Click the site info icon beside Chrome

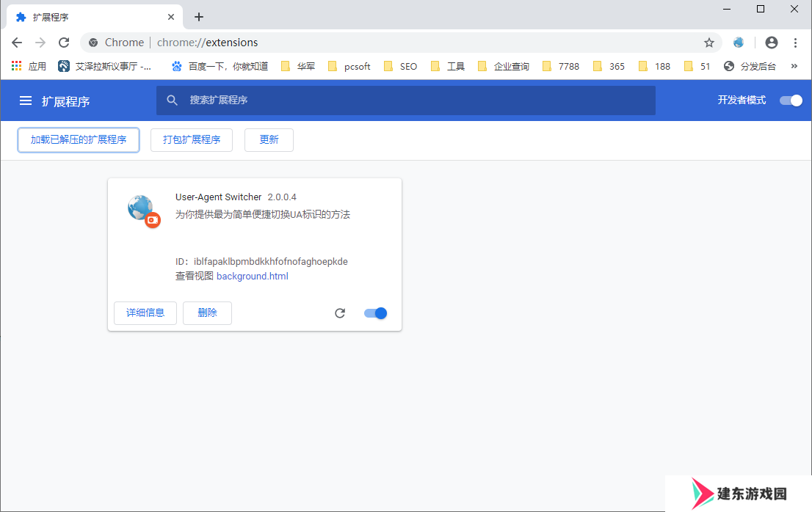(93, 43)
